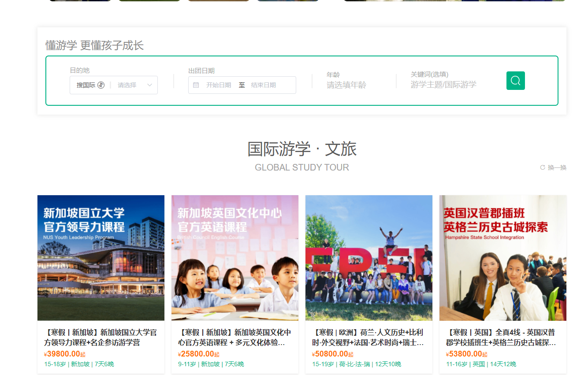This screenshot has width=588, height=375.
Task: Focus the 游学主题/国际游学 keyword input
Action: [x=443, y=85]
